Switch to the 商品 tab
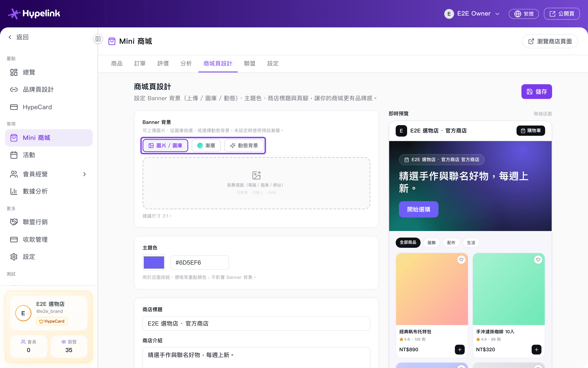Viewport: 588px width, 368px height. pos(117,64)
